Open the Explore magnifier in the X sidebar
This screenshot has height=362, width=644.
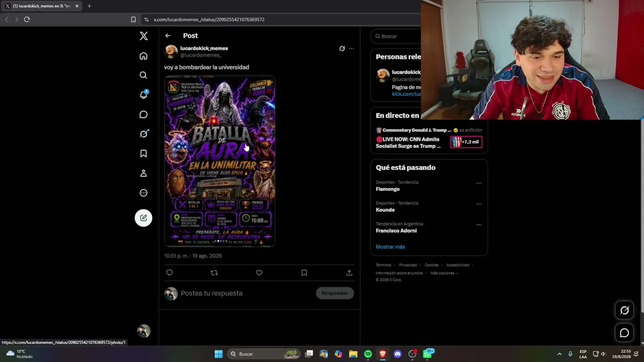tap(143, 75)
